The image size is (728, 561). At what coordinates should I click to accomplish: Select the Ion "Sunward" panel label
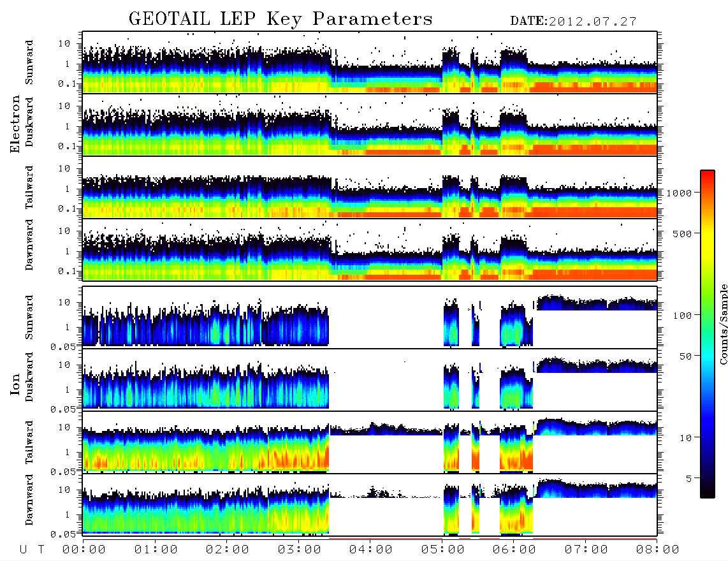coord(29,317)
